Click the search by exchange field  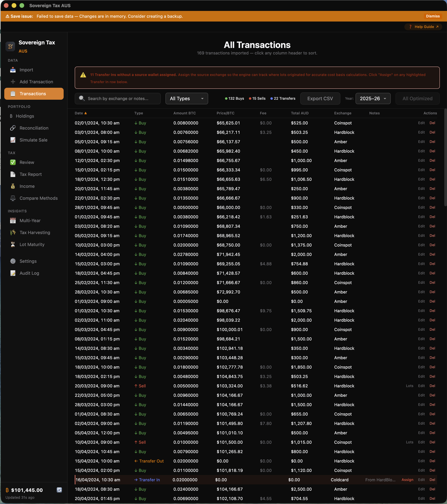(118, 98)
